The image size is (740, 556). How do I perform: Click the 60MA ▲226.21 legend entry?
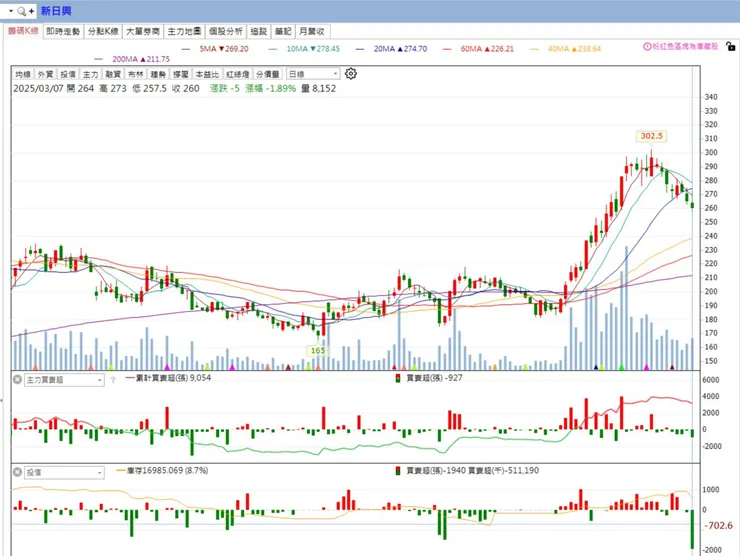pos(487,49)
